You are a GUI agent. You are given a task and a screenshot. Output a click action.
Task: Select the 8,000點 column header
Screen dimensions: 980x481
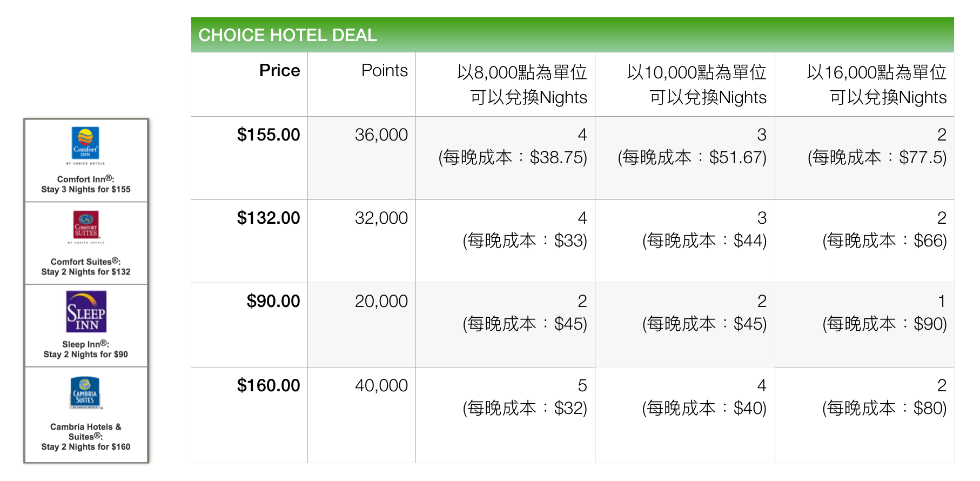505,84
